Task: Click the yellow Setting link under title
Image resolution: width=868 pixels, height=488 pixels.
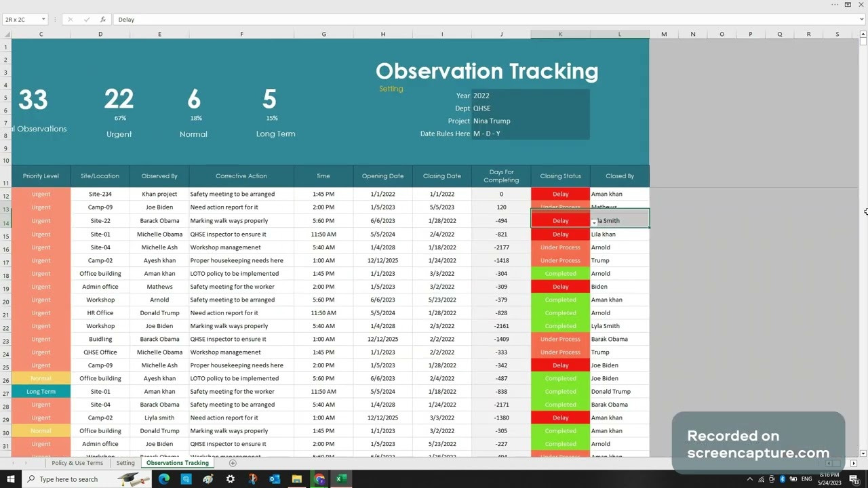Action: click(x=391, y=89)
